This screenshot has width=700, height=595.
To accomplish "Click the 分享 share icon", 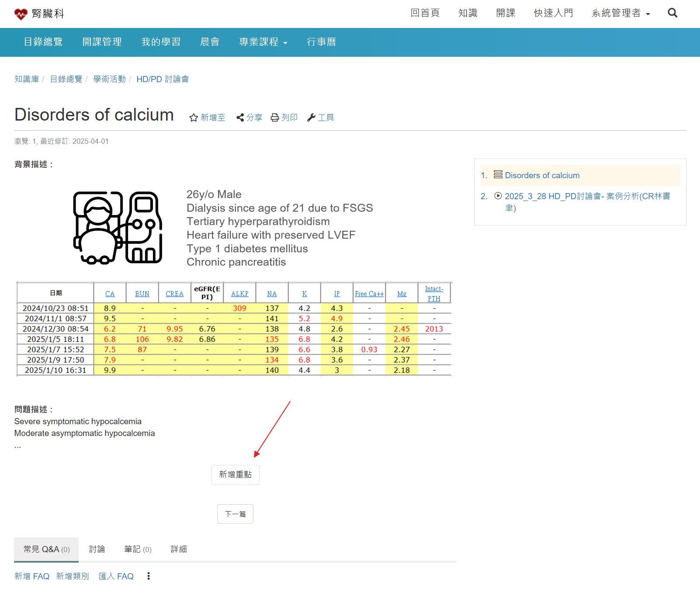I will click(x=240, y=118).
